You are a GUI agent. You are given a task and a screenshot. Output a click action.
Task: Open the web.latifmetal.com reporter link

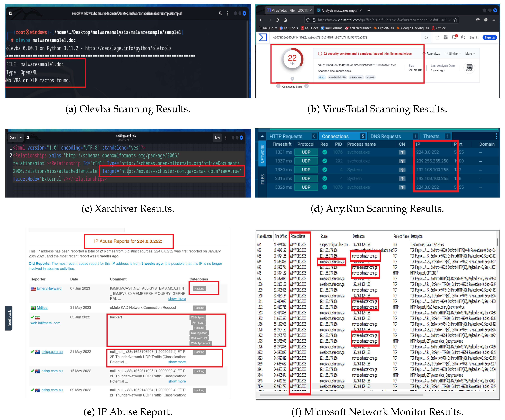[45, 323]
